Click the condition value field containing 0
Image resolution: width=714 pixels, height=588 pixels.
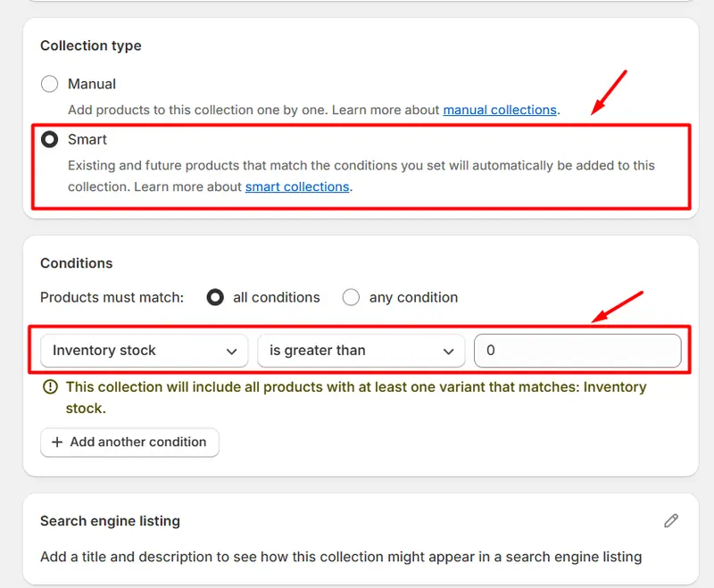pos(577,351)
